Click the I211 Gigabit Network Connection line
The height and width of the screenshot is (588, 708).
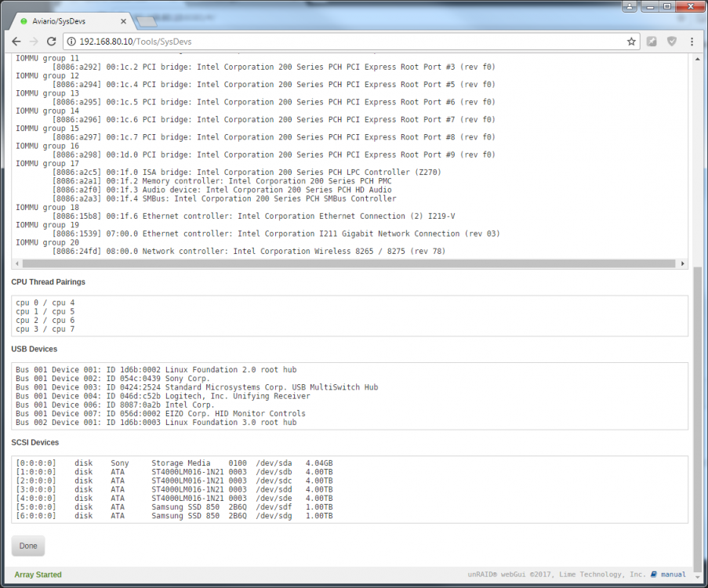pos(276,234)
